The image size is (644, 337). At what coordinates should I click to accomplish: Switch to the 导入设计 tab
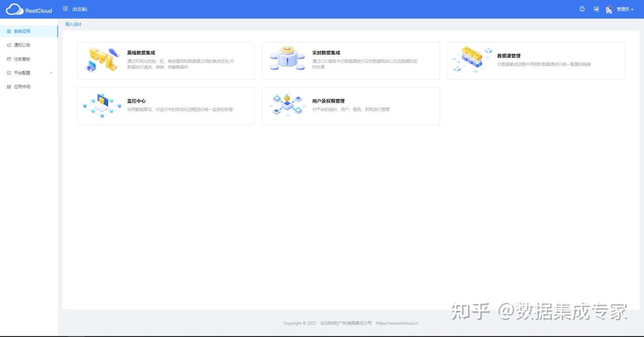pos(74,24)
